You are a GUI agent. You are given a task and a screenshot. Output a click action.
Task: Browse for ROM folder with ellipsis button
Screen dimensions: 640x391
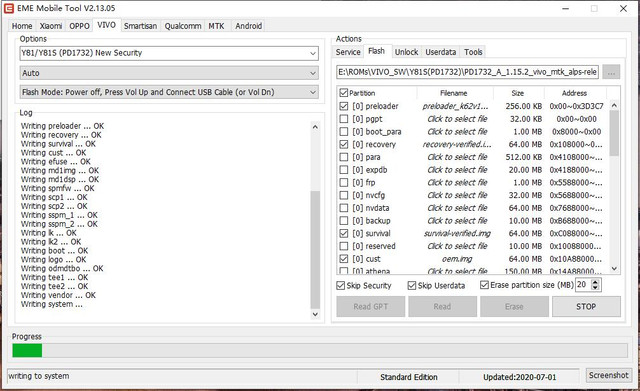pos(611,72)
